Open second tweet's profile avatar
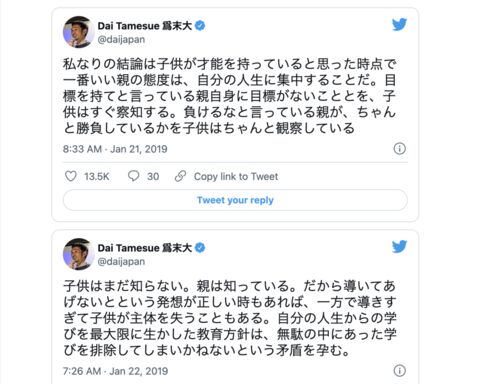 [x=79, y=254]
